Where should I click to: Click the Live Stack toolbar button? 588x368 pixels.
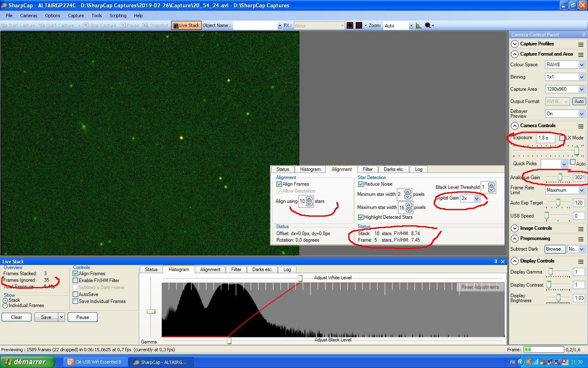coord(186,25)
